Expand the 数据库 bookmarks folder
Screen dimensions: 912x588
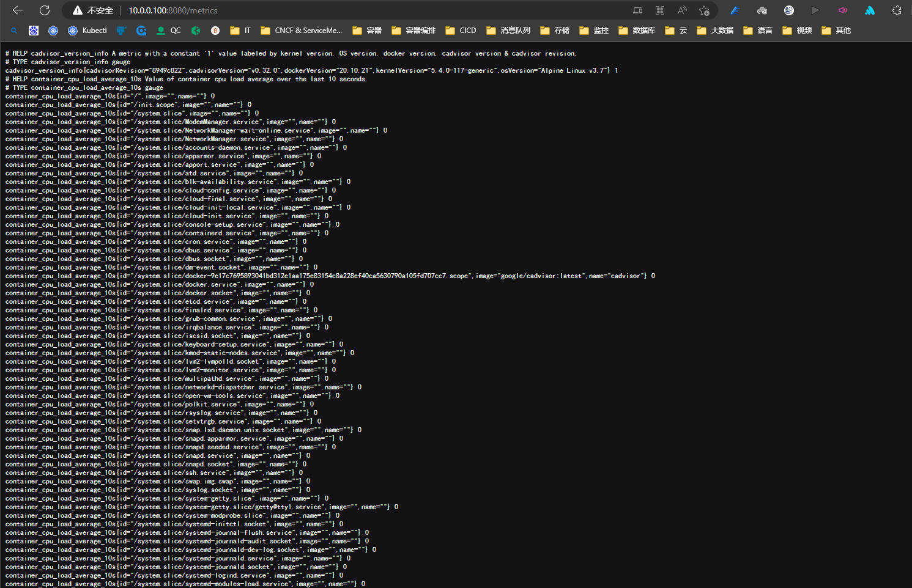pos(637,30)
